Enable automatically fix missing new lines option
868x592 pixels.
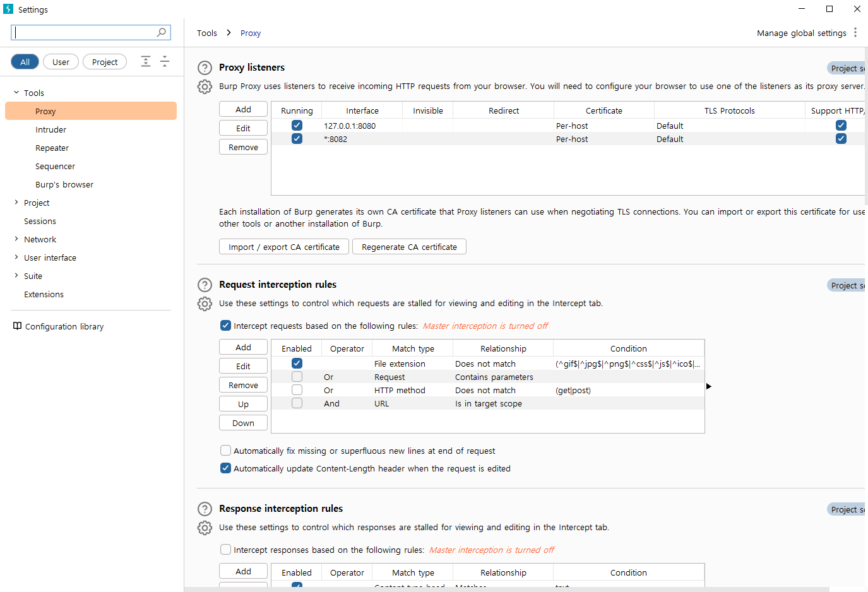coord(225,451)
